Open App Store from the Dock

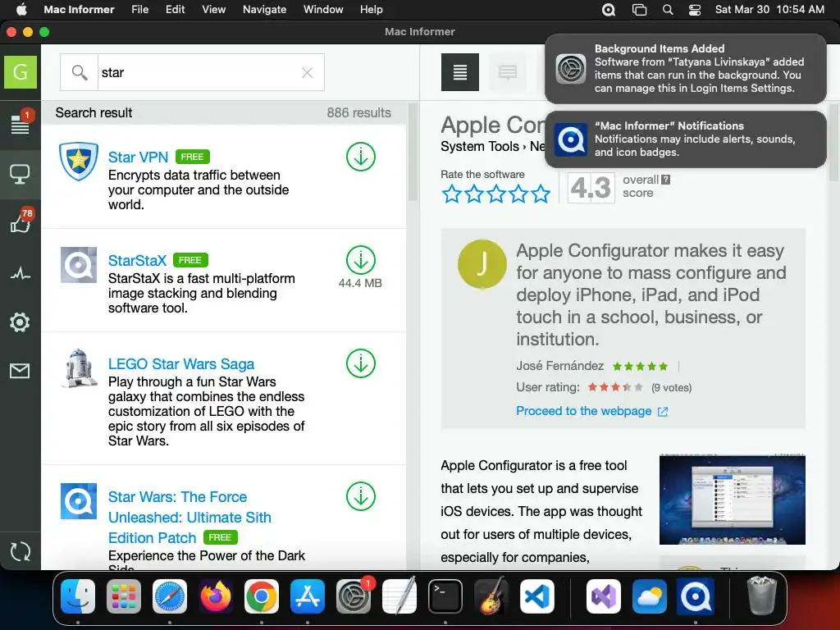[308, 596]
